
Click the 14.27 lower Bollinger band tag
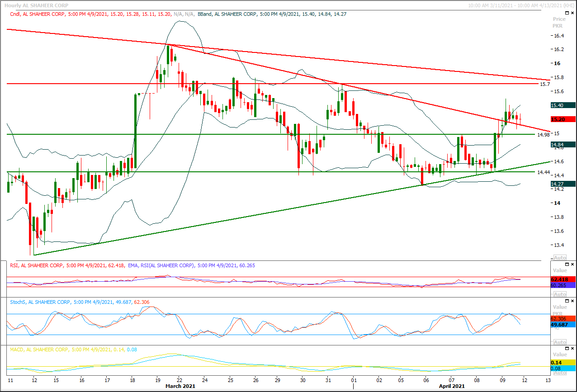563,184
